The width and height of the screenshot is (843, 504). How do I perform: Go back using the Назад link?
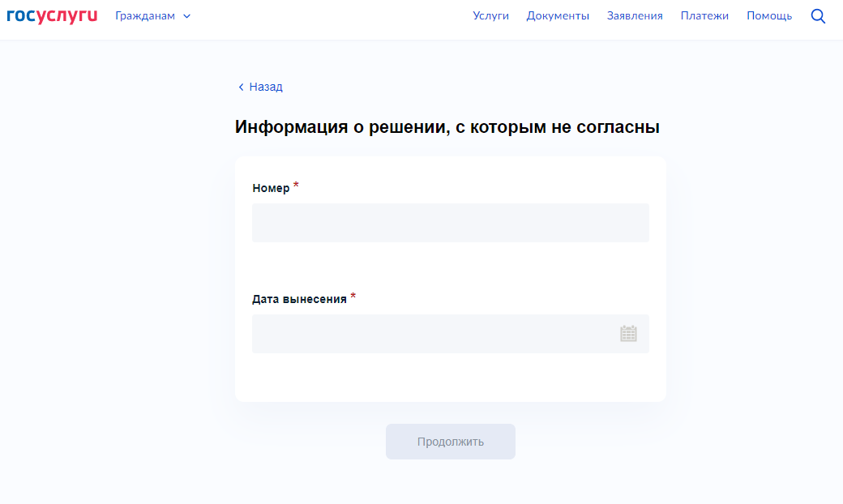pos(266,88)
